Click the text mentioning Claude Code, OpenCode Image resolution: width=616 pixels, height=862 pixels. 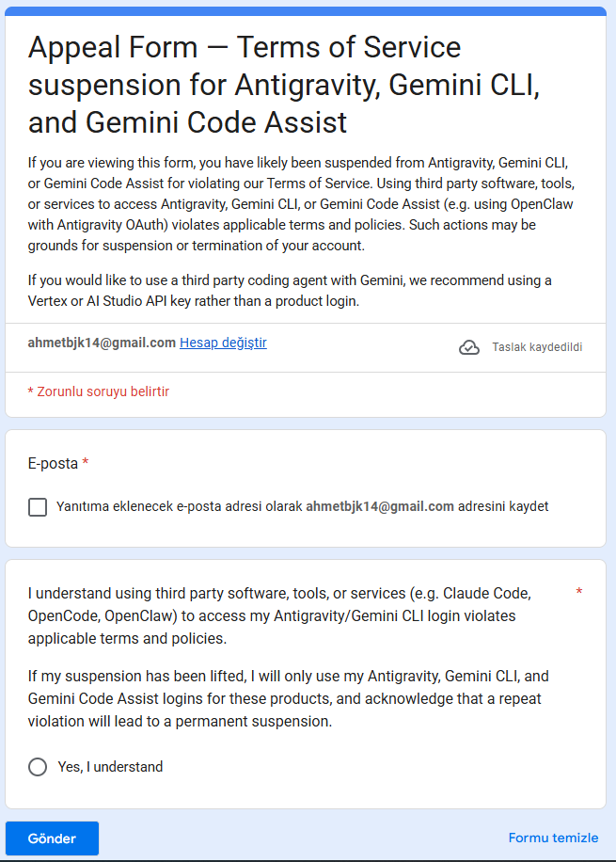click(279, 615)
